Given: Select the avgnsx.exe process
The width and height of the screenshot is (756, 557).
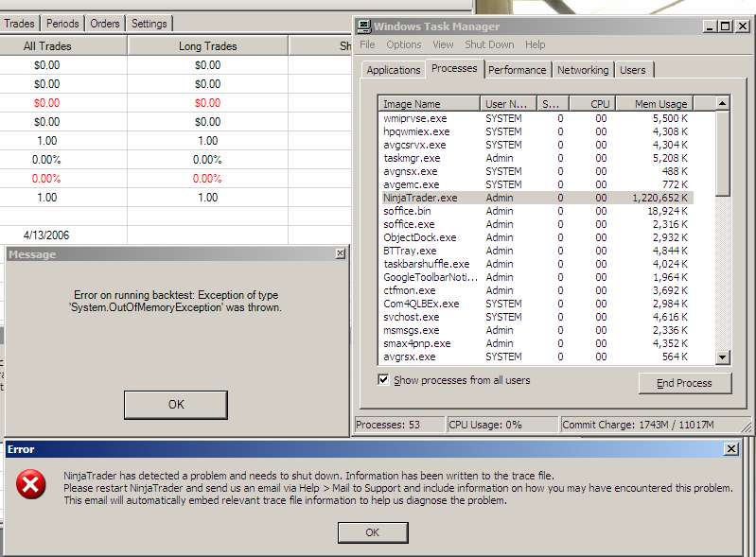Looking at the screenshot, I should (x=536, y=171).
